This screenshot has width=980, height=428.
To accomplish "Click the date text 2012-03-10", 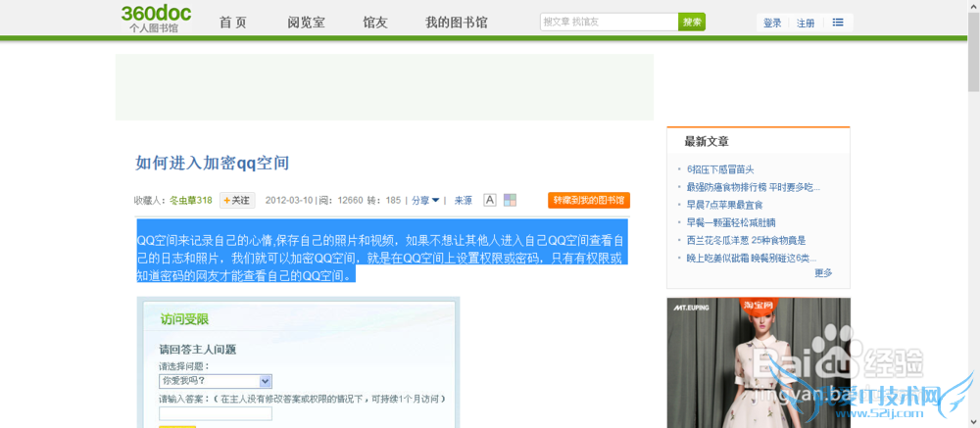I will point(289,201).
